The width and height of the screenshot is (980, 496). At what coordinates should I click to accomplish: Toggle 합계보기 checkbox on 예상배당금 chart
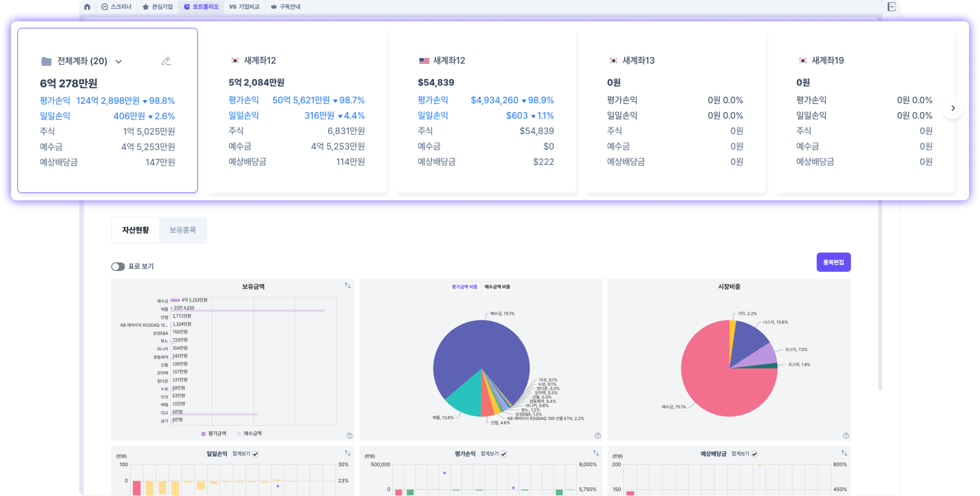click(x=754, y=454)
